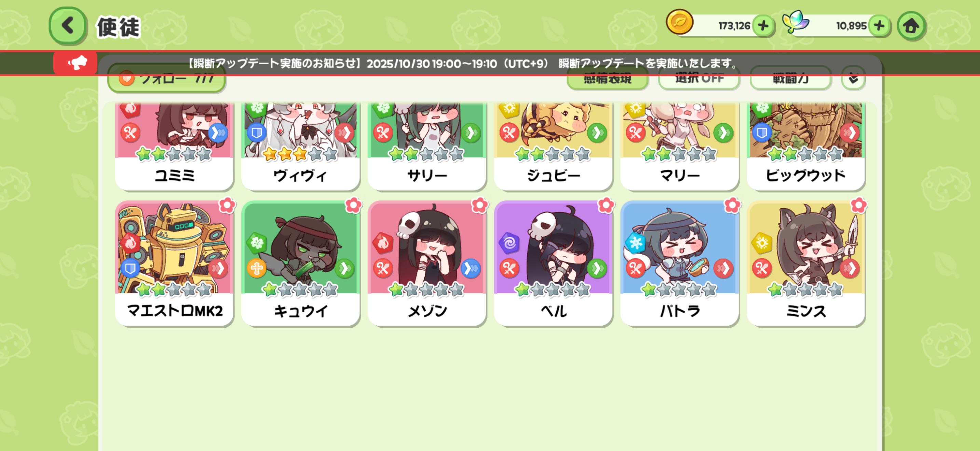Click the sort order chevron button

(x=853, y=78)
